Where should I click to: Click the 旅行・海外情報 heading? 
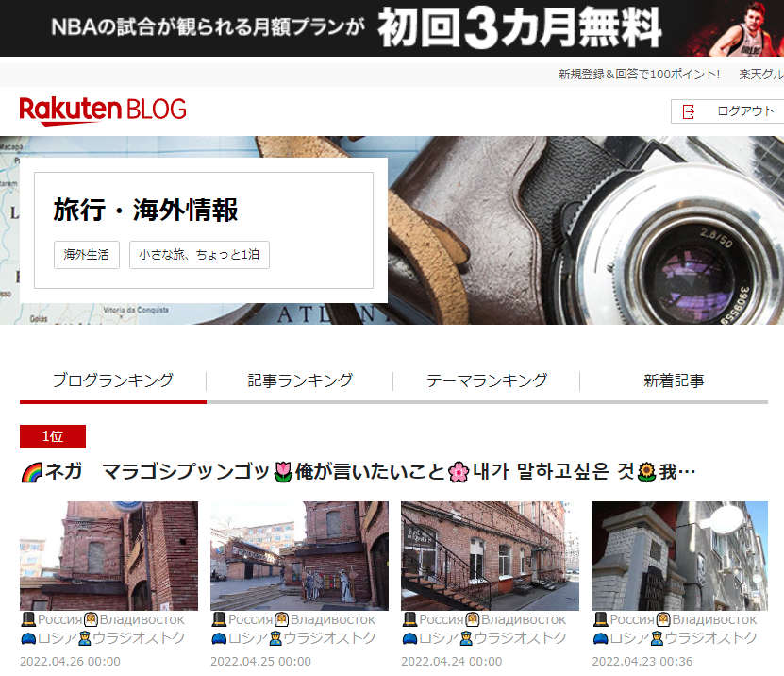pyautogui.click(x=145, y=210)
